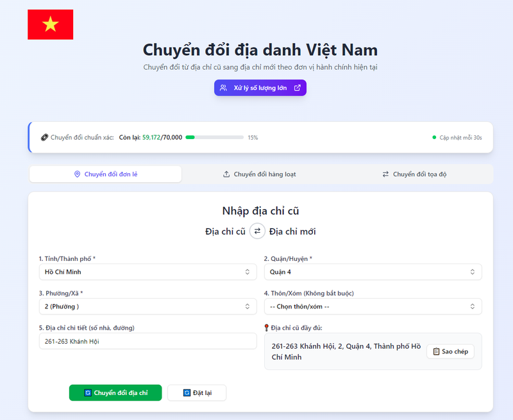
Task: Click the external link icon on purple button
Action: [298, 88]
